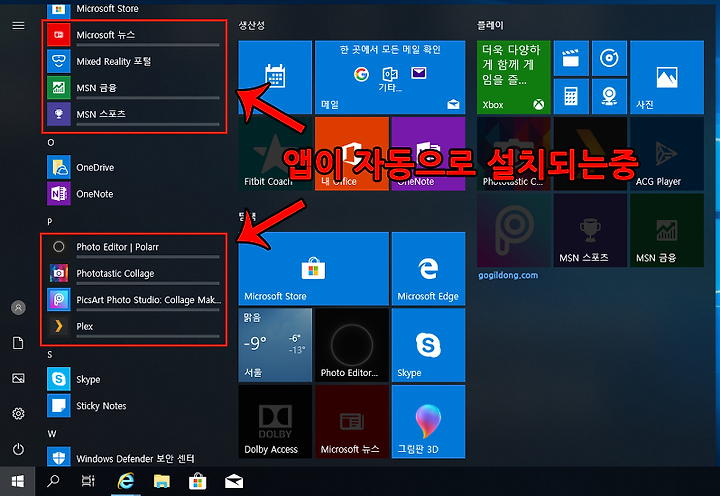Open Windows Defender 보안 센터
This screenshot has width=720, height=496.
[x=134, y=457]
